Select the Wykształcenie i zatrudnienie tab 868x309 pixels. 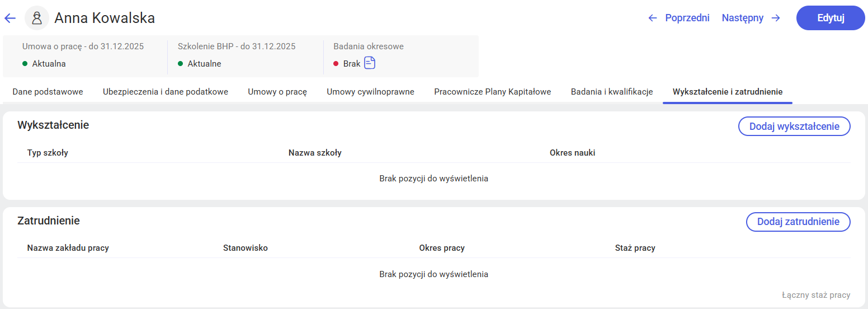point(728,92)
